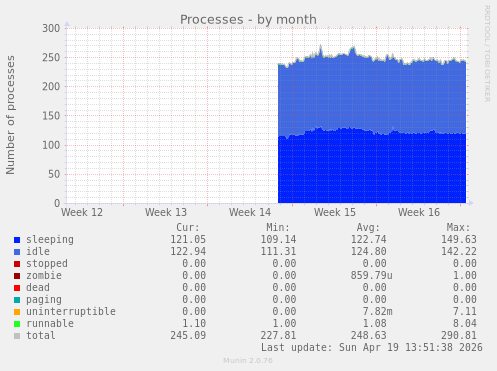Click the 100 y-axis value
This screenshot has width=497, height=371.
coord(51,145)
